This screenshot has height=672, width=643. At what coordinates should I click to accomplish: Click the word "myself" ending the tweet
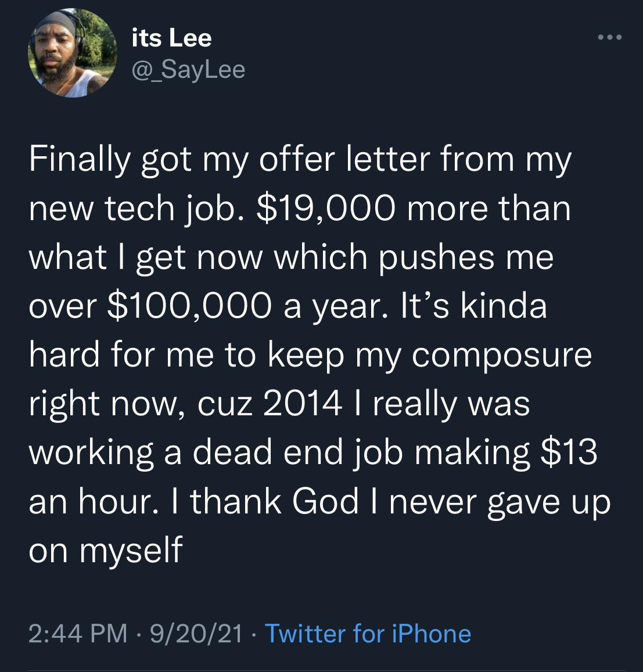[131, 549]
